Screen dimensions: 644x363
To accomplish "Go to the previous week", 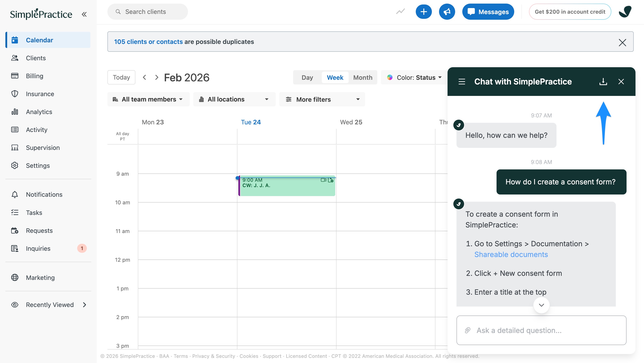I will pyautogui.click(x=144, y=77).
